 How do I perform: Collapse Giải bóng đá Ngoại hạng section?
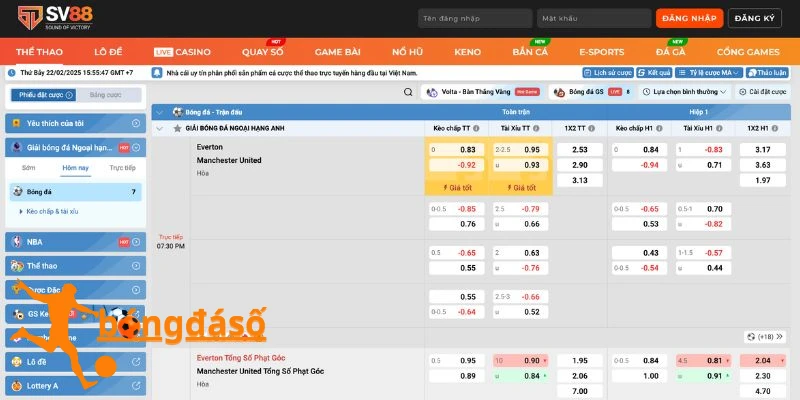136,147
